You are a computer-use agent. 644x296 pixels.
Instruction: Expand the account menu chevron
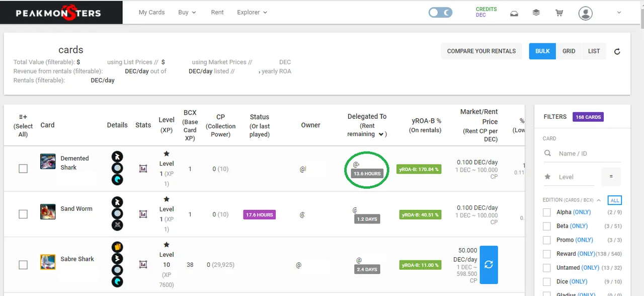click(619, 13)
